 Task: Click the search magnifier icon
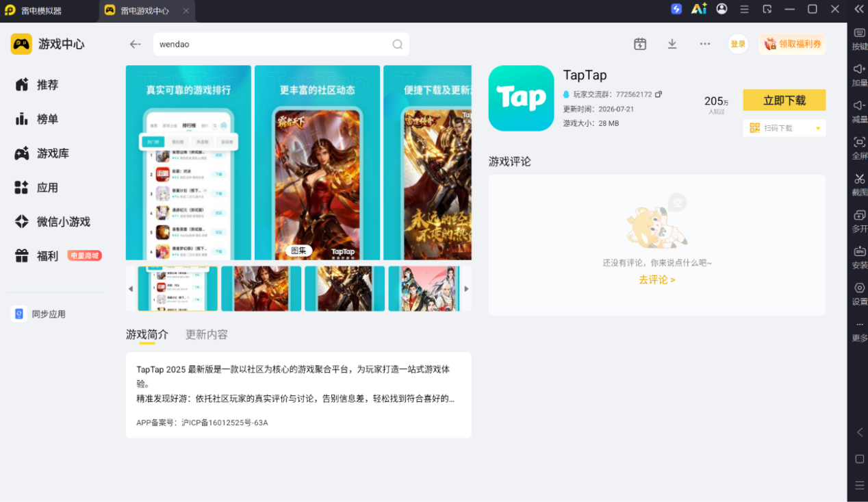click(x=397, y=45)
